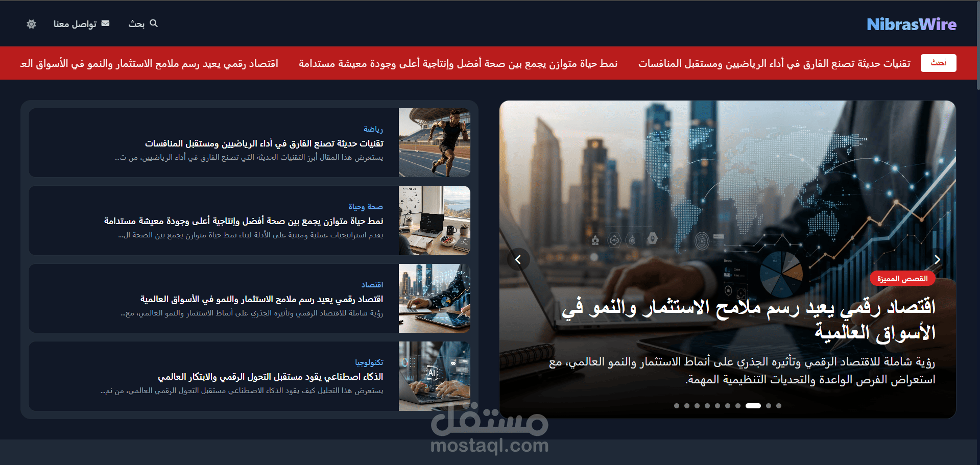Click excerpt يقدم استراتيجيات عملية ومبنية
Viewport: 980px width, 465px height.
(251, 235)
